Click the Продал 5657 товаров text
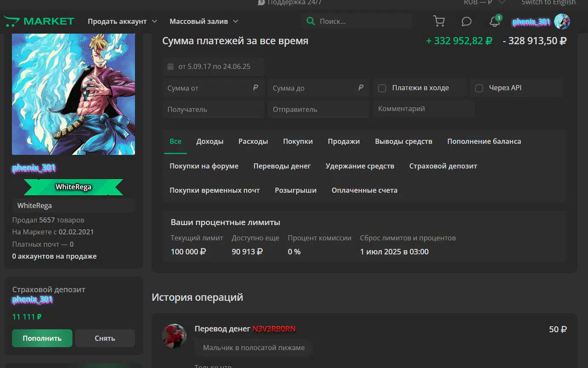 point(48,220)
